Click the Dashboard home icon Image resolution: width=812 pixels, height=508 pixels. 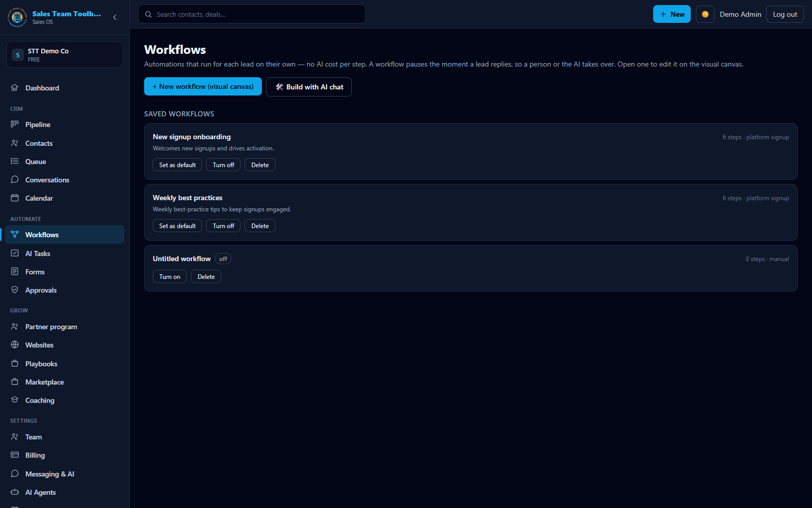pos(15,88)
